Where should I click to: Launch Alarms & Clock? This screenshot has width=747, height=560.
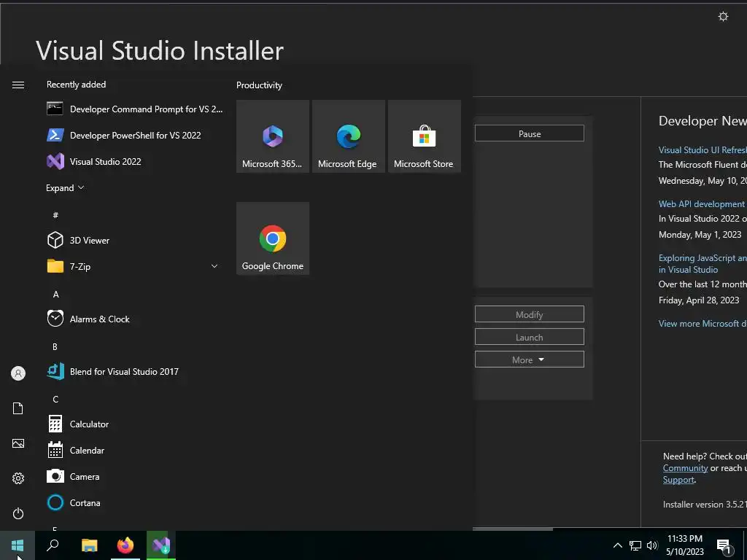(135, 319)
